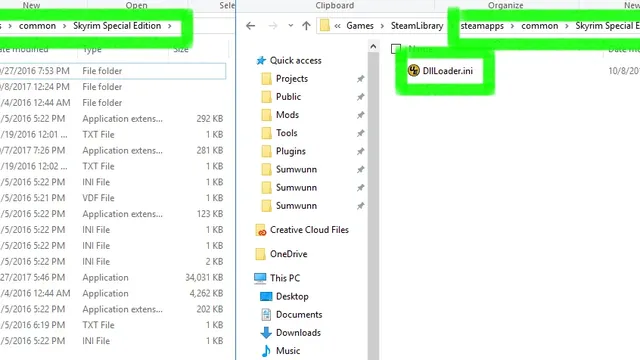Screen dimensions: 640x360
Task: Open OneDrive in navigation pane
Action: 289,254
